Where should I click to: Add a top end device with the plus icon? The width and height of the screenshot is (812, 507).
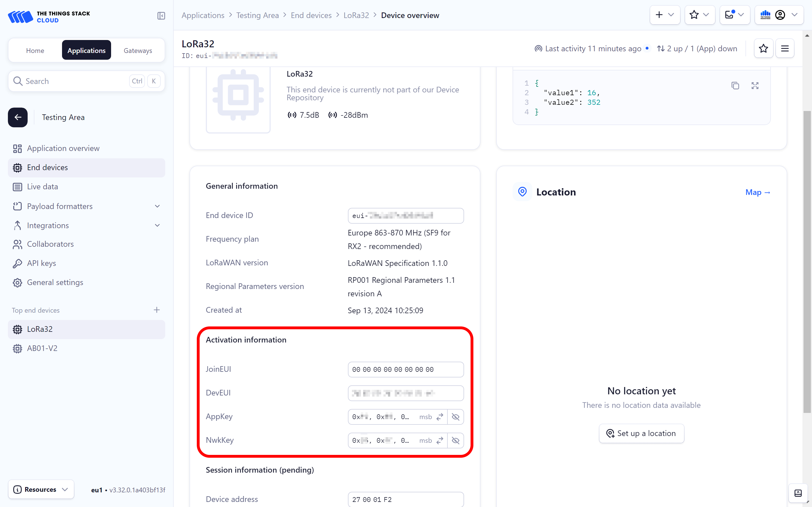(156, 310)
